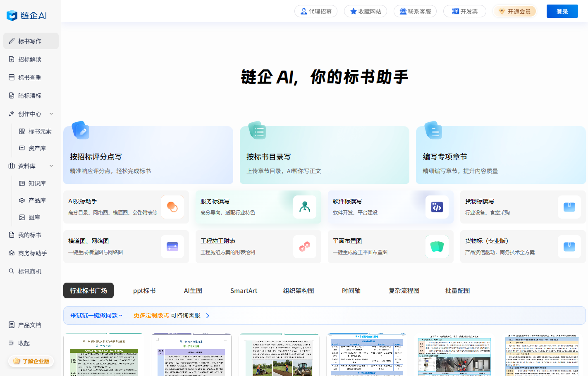588x376 pixels.
Task: Click the 代理招募 button
Action: pos(316,11)
